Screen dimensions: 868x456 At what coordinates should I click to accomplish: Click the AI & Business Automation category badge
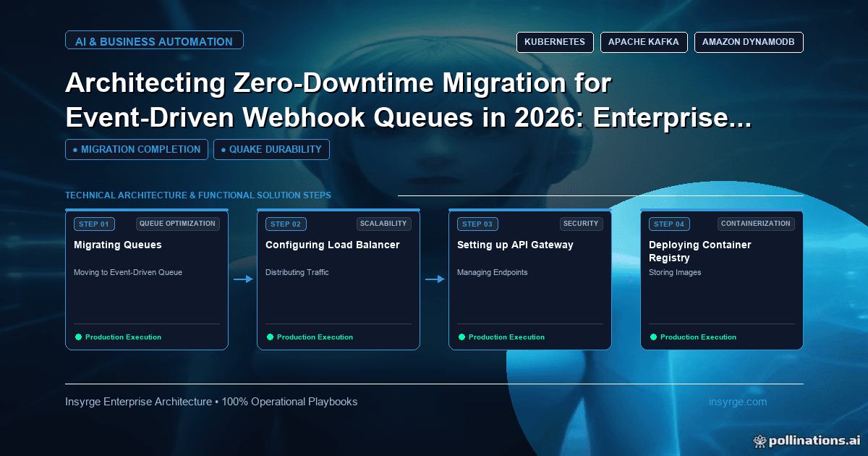pyautogui.click(x=154, y=41)
